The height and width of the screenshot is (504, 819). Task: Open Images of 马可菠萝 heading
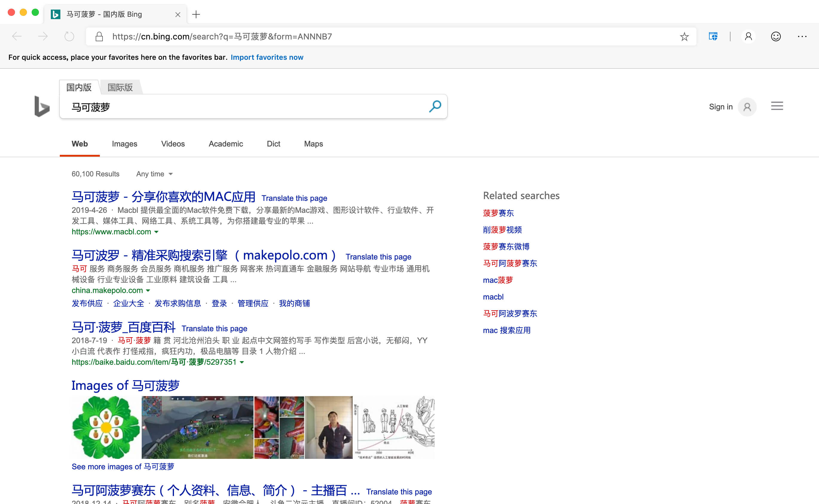pos(125,386)
